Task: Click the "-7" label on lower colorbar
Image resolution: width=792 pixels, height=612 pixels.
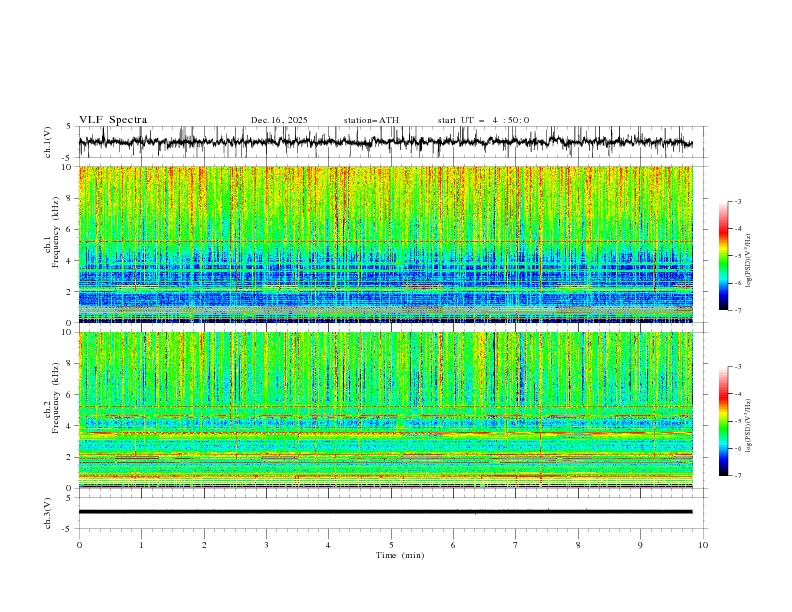Action: click(x=737, y=476)
